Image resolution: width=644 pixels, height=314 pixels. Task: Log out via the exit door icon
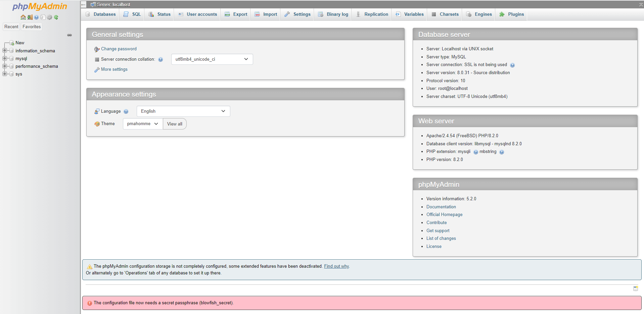[x=30, y=17]
